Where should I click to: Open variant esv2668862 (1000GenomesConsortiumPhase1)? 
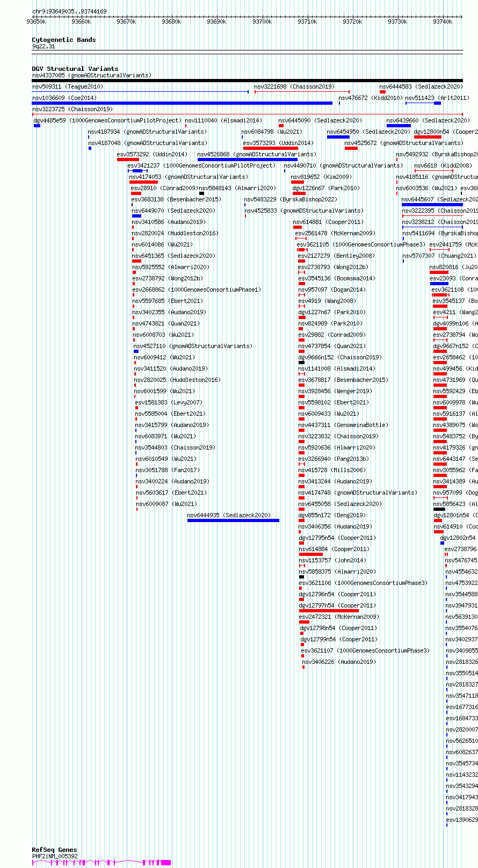(x=197, y=290)
